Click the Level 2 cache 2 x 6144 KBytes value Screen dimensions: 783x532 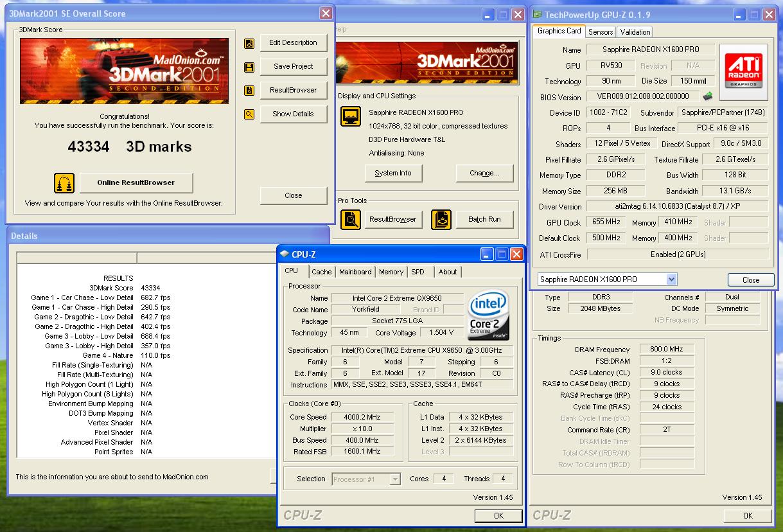click(x=481, y=441)
